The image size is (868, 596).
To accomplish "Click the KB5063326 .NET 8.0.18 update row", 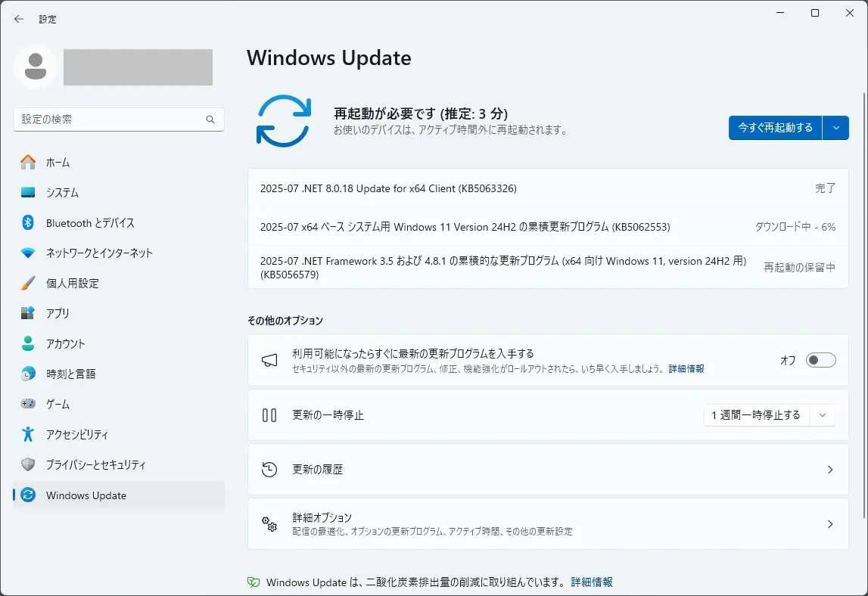I will point(548,188).
